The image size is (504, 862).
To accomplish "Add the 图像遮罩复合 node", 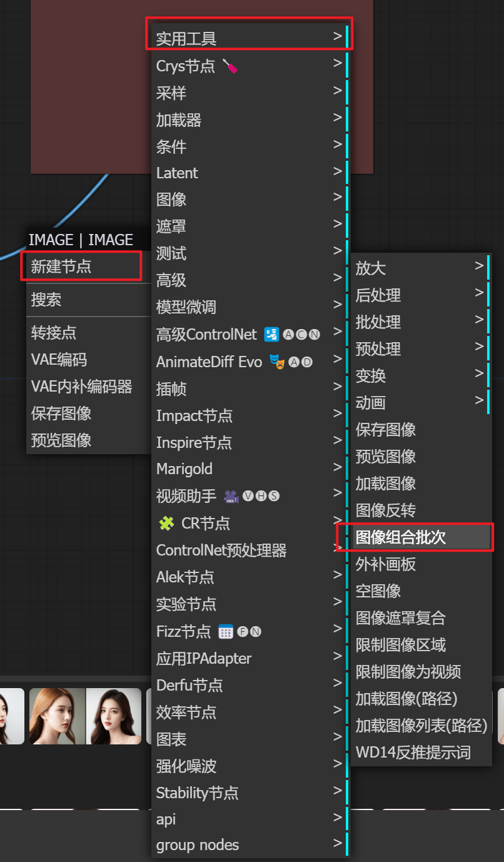I will 421,617.
